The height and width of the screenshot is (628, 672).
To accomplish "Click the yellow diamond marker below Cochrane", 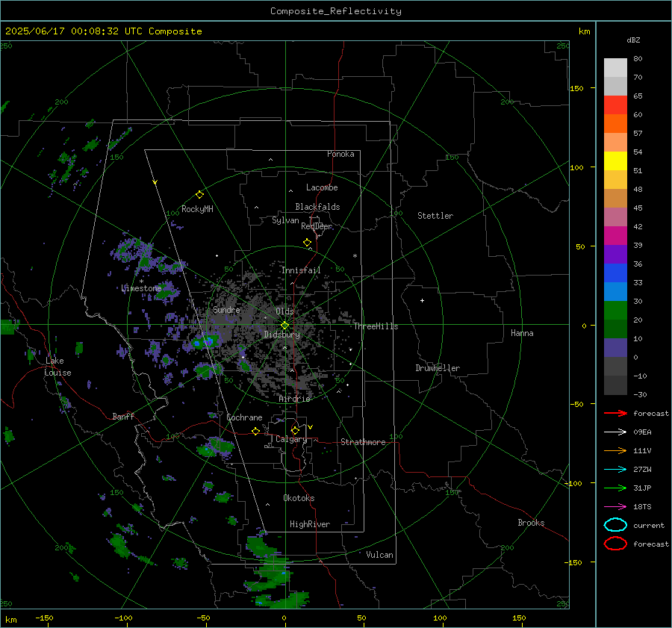I will (255, 432).
